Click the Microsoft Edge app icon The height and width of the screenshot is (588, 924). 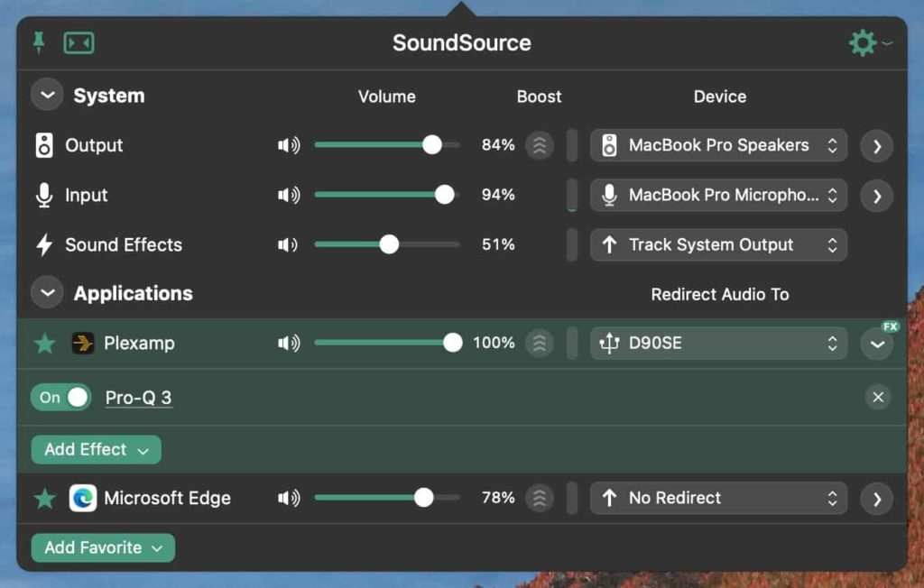[x=82, y=499]
